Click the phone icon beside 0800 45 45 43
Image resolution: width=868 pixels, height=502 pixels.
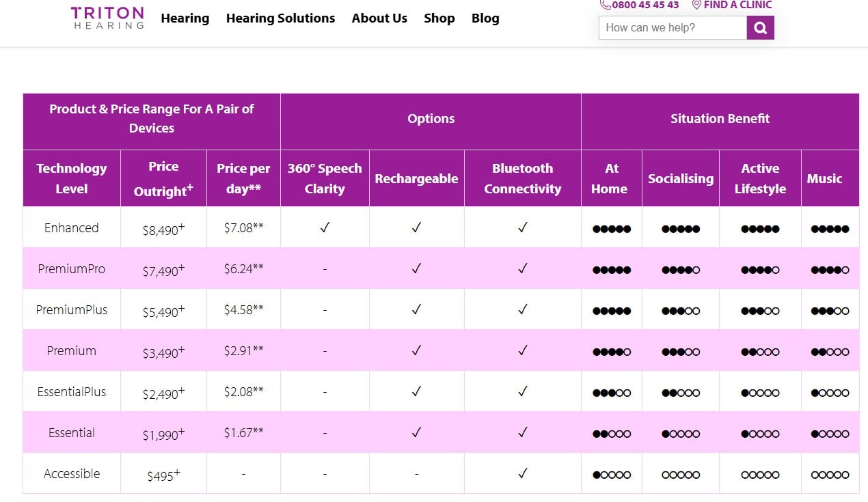(605, 5)
